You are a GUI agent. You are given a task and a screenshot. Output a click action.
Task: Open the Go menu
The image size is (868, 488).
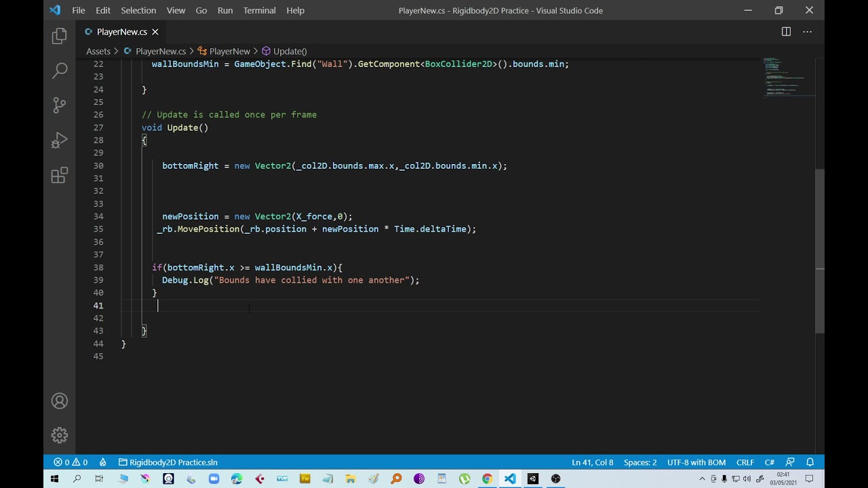201,10
